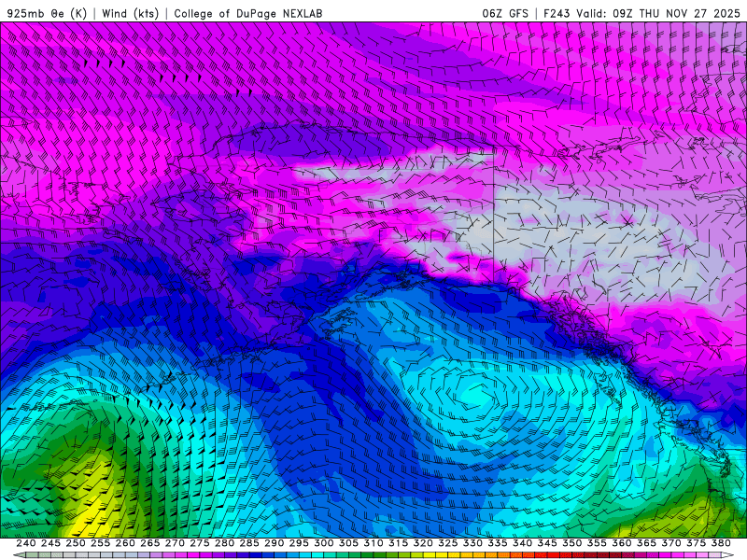This screenshot has width=747, height=560.
Task: Select the 255 value on the color scale
Action: (x=100, y=543)
